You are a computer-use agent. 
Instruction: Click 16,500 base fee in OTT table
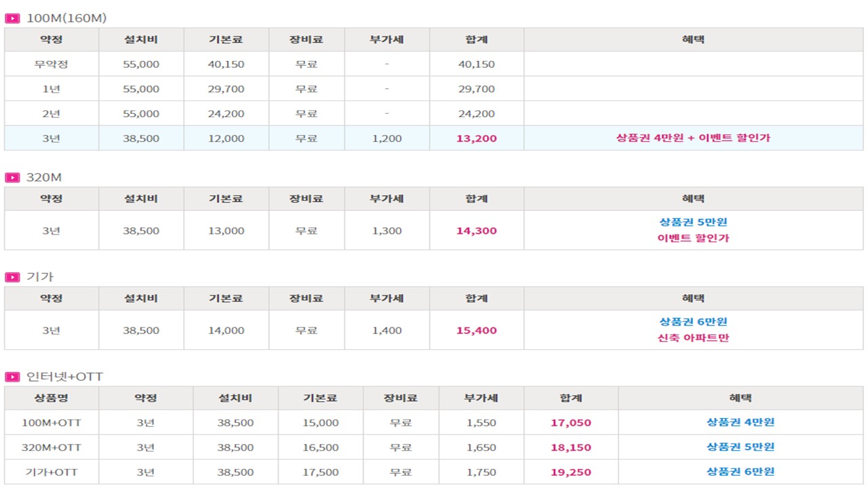pyautogui.click(x=320, y=447)
